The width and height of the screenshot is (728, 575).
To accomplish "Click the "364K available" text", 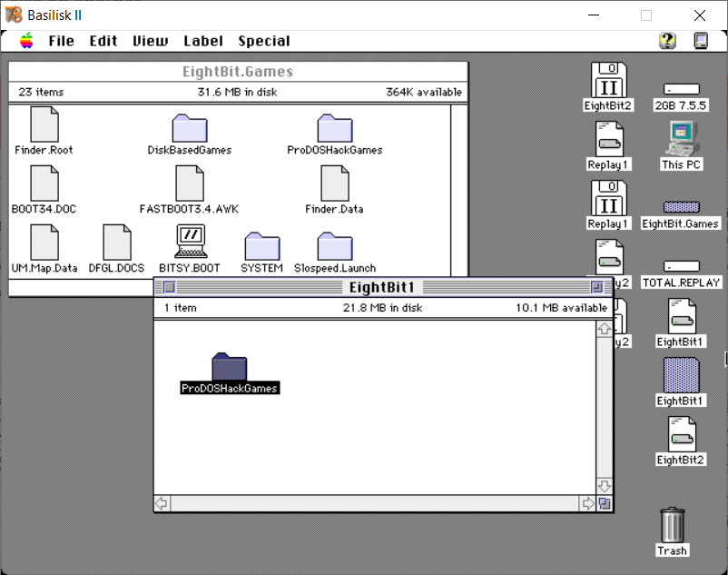I will pyautogui.click(x=424, y=92).
